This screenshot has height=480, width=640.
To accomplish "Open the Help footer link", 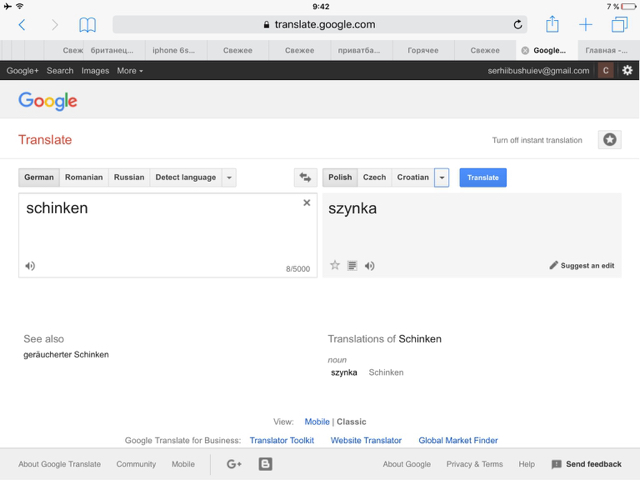I will (x=527, y=464).
